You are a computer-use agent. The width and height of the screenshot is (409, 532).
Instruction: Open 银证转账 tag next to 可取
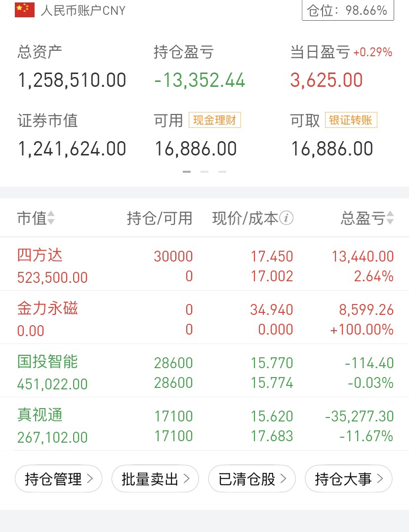tap(351, 120)
